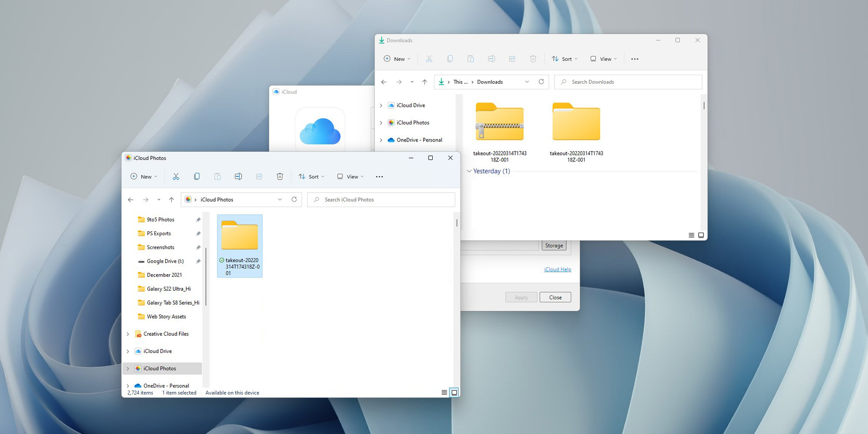The image size is (868, 434).
Task: Open the iCloud Help link
Action: tap(558, 270)
